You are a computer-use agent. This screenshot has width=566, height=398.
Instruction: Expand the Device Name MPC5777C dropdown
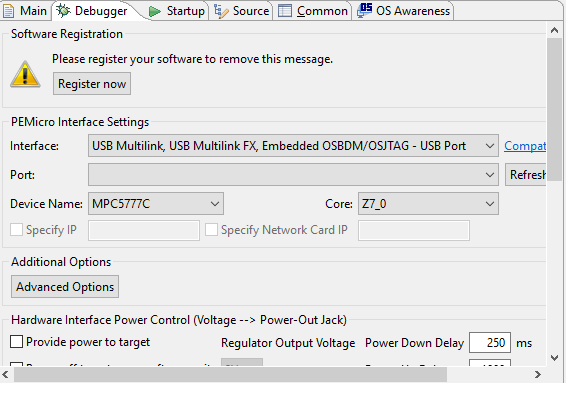(x=156, y=204)
